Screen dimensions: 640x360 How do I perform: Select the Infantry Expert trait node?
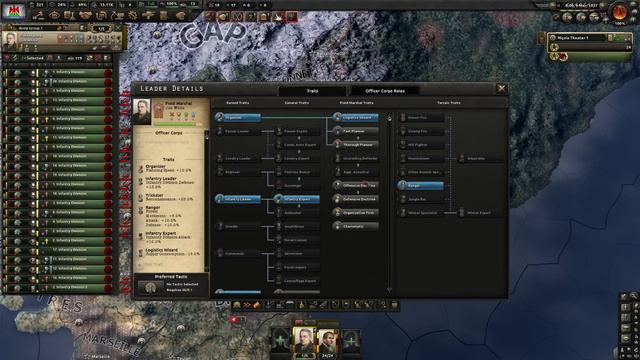tap(297, 199)
